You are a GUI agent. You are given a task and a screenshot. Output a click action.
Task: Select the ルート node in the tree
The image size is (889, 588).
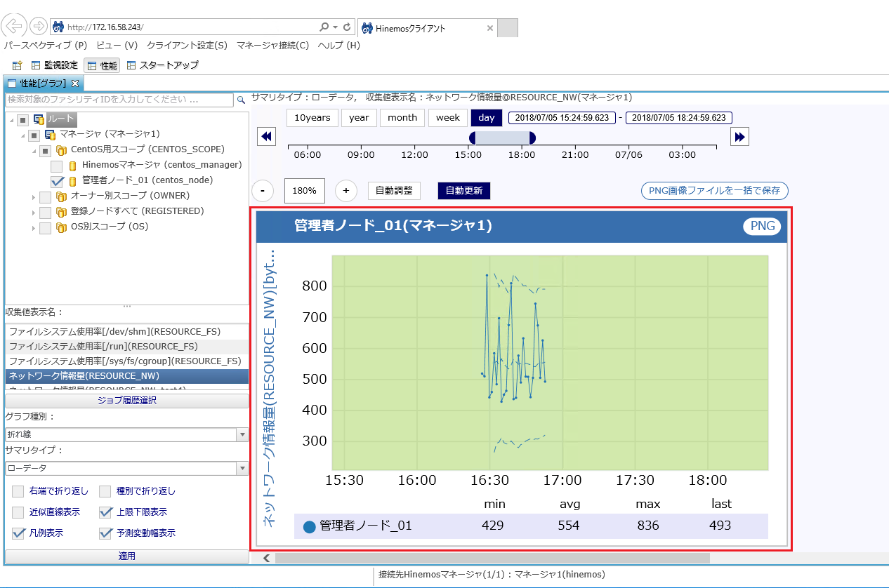[61, 119]
